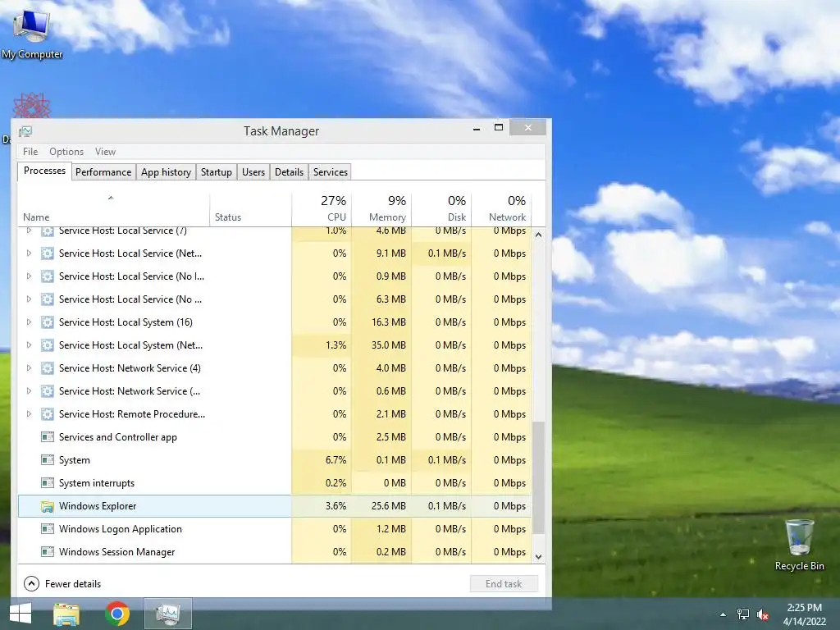The image size is (840, 630).
Task: Show hidden tray icons arrow
Action: 724,614
